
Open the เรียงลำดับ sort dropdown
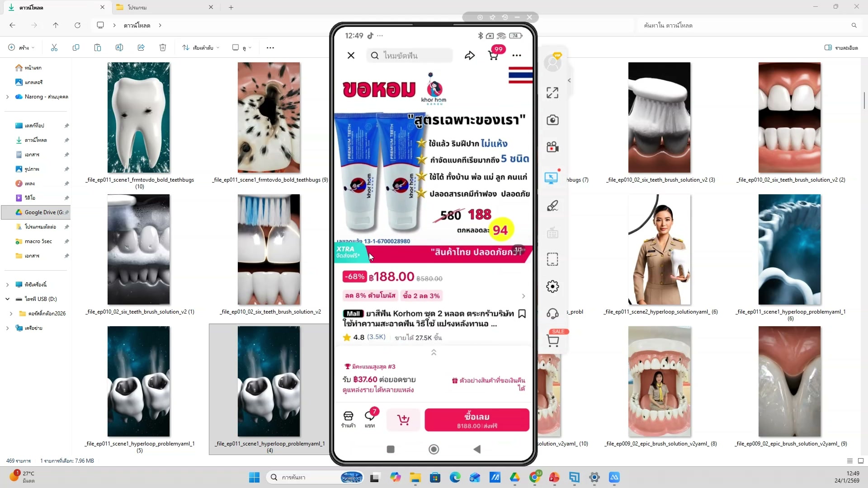[x=200, y=47]
